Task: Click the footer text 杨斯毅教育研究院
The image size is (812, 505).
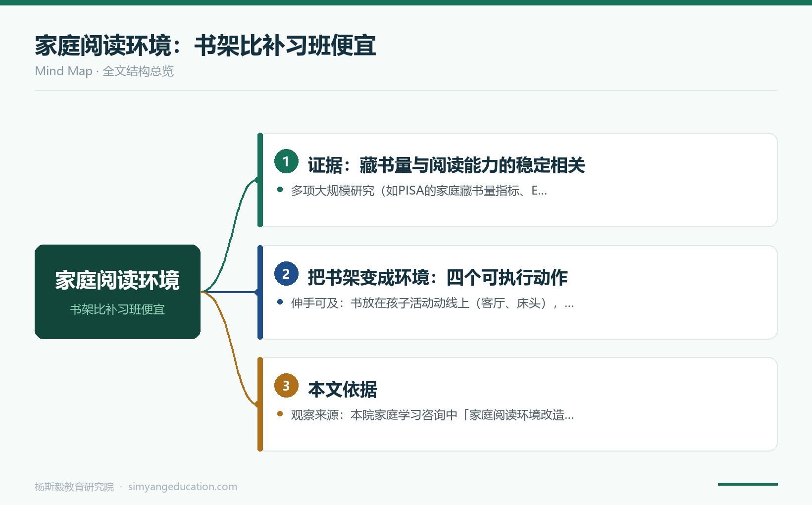Action: click(74, 487)
